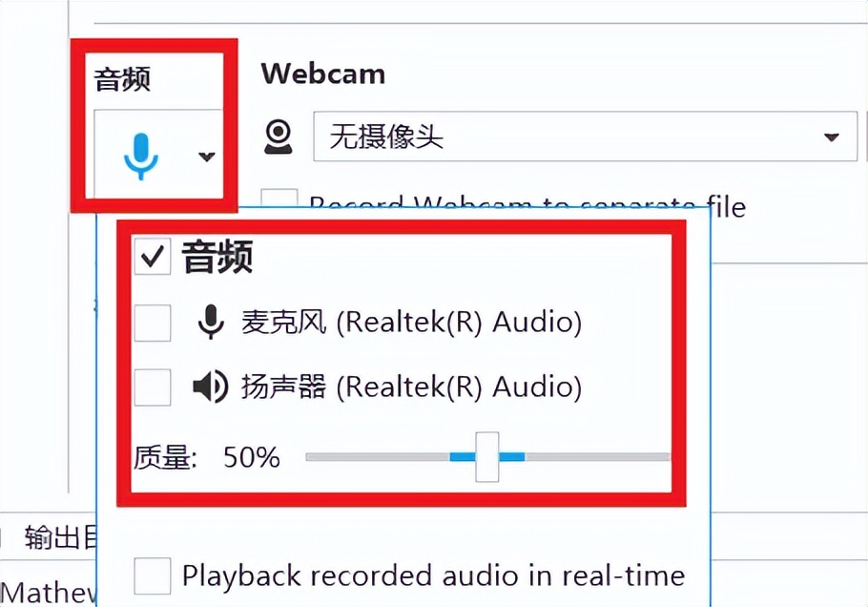The image size is (868, 607).
Task: Select 麦克风 (Realtek(R) Audio) label
Action: click(x=411, y=323)
